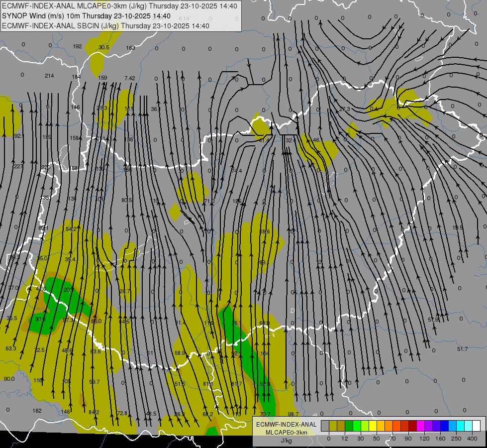Select the bright green legend swatch

click(x=357, y=426)
